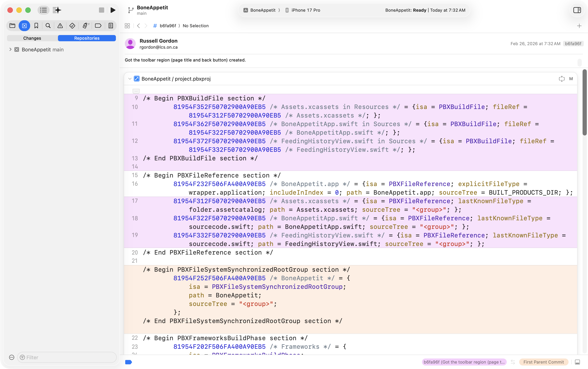Open the Test navigator diamond icon
The width and height of the screenshot is (588, 369).
tap(72, 26)
